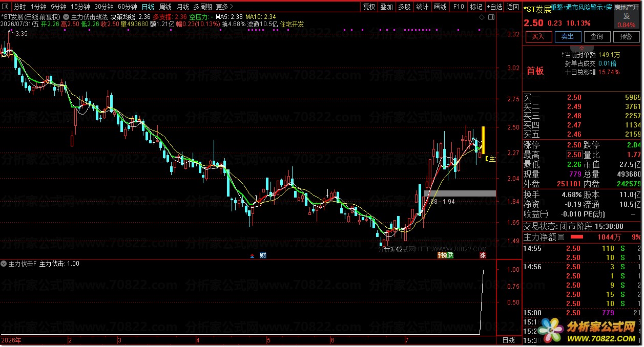This screenshot has width=644, height=347.
Task: Switch to the 周线 weekly chart
Action: [165, 7]
